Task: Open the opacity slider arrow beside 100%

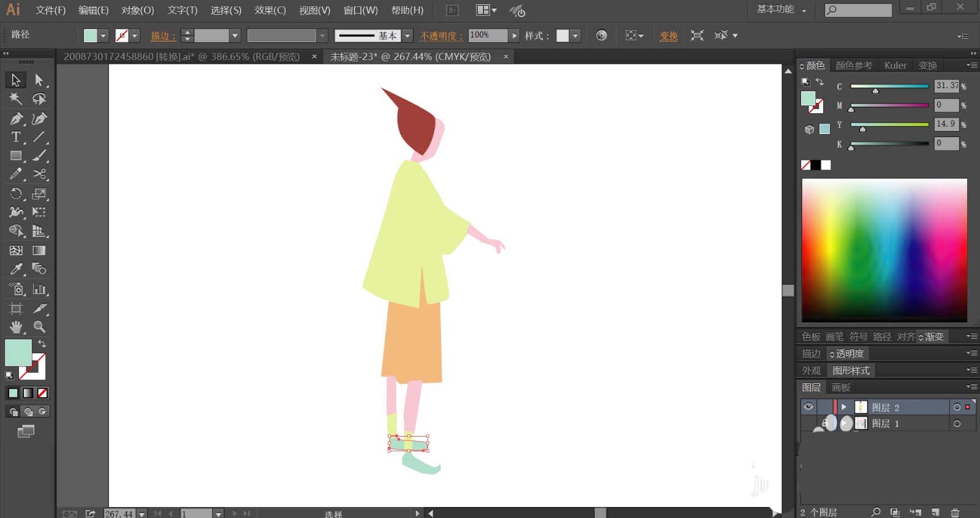Action: pyautogui.click(x=514, y=36)
